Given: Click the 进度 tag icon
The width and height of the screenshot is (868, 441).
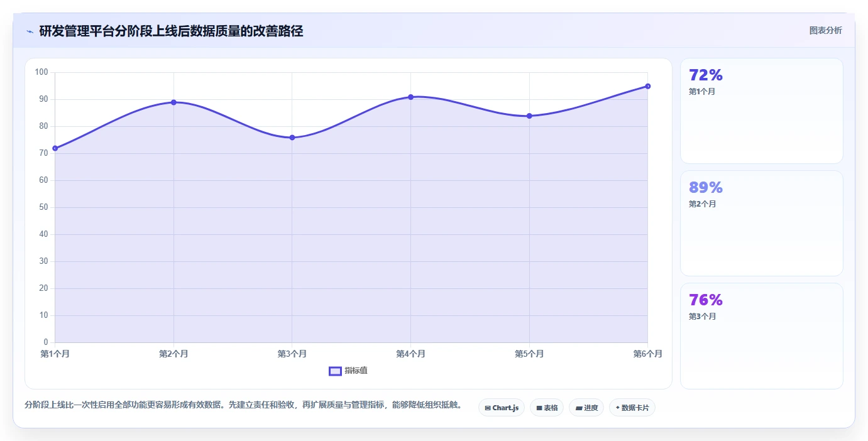Looking at the screenshot, I should 578,408.
